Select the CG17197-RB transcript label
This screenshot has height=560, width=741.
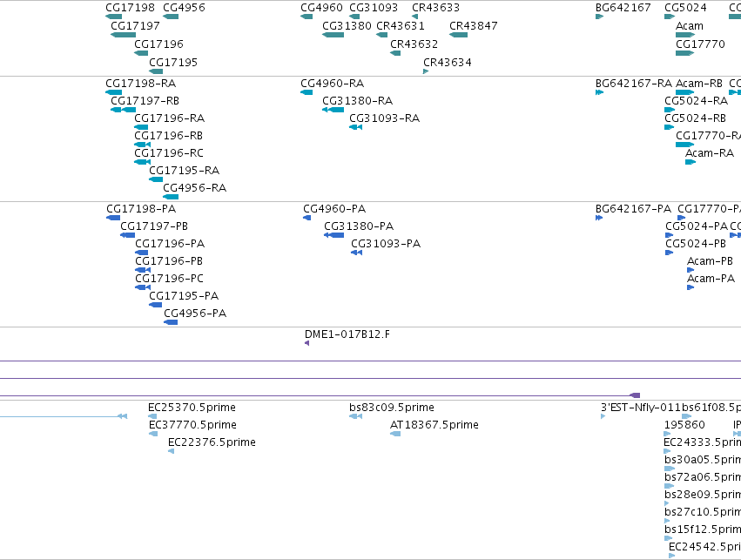click(145, 101)
